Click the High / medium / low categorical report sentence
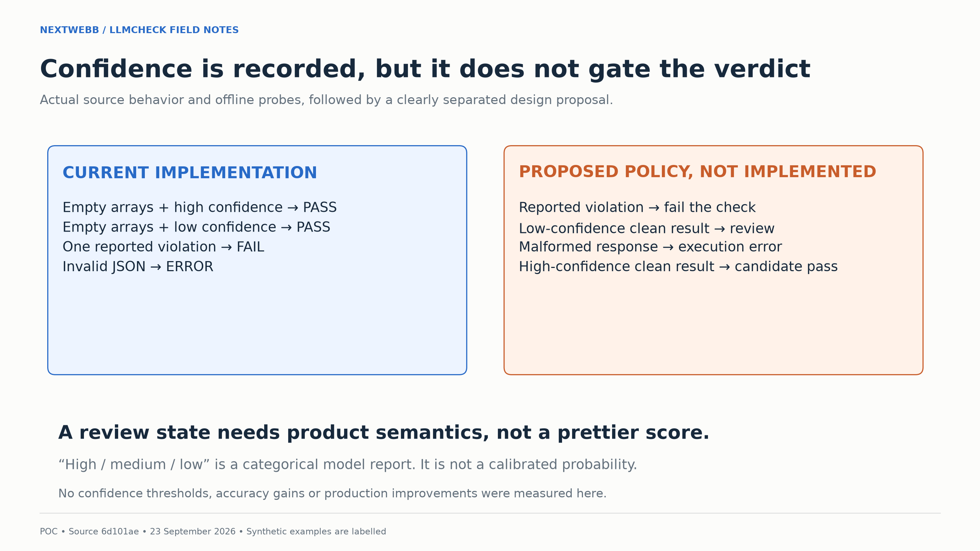Image resolution: width=980 pixels, height=551 pixels. [347, 464]
